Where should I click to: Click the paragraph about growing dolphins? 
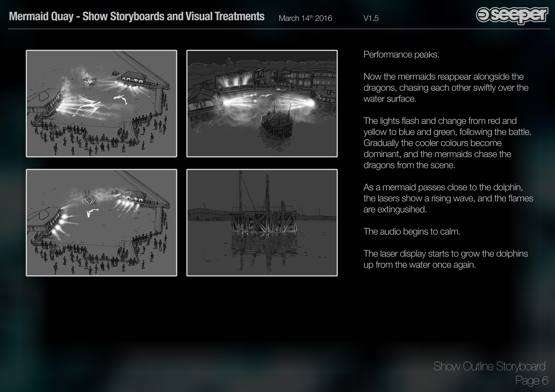point(446,259)
